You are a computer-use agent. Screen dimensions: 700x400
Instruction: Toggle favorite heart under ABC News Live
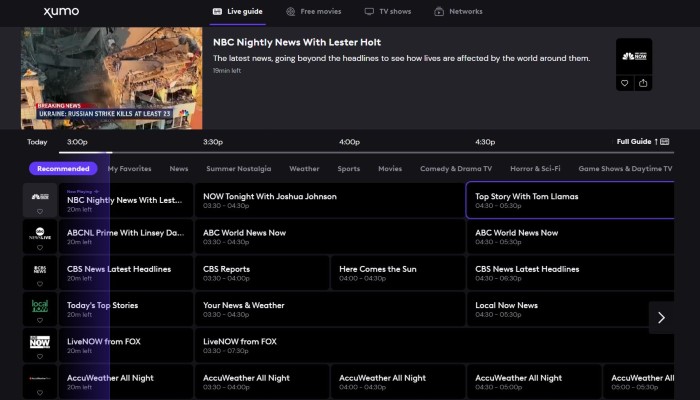tap(39, 245)
